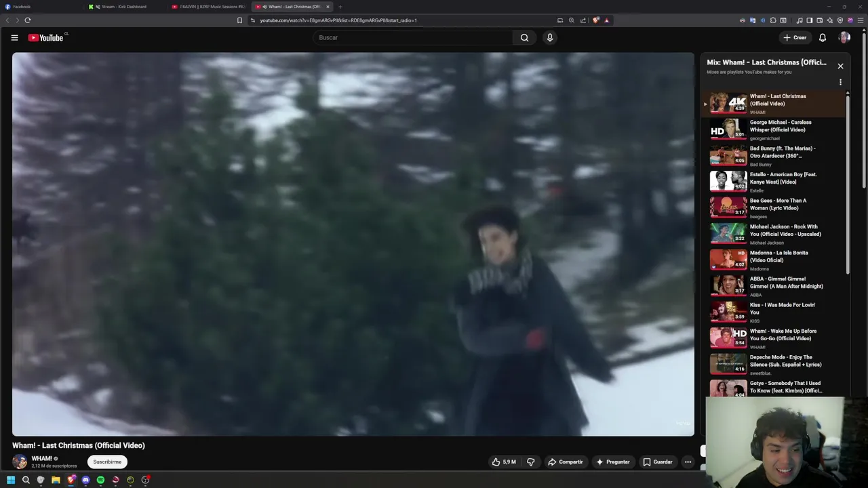Subscribe using the Suscribirme button
868x488 pixels.
tap(107, 462)
